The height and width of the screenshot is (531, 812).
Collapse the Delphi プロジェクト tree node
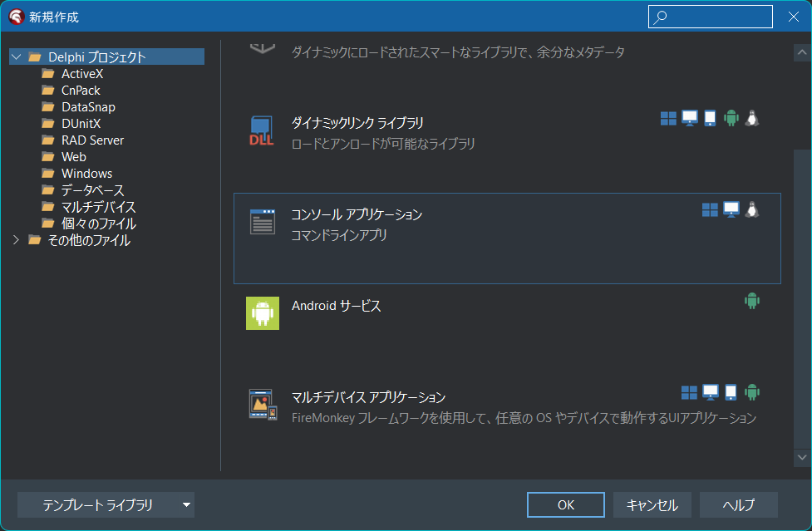[16, 57]
